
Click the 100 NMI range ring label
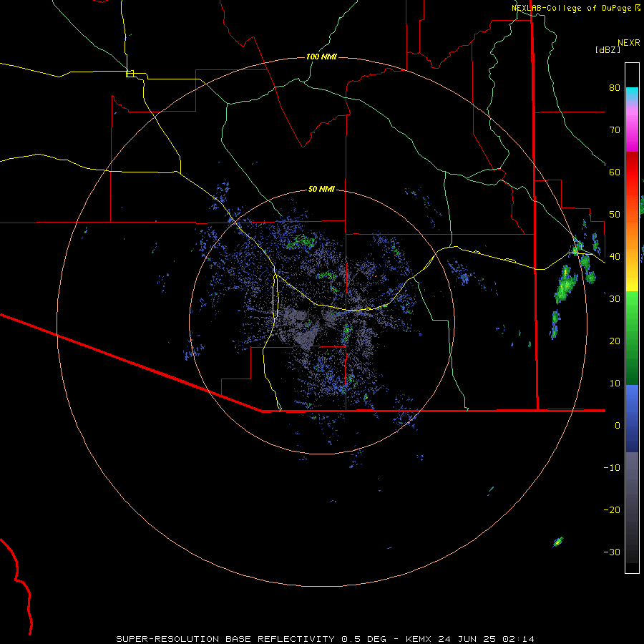pyautogui.click(x=321, y=57)
